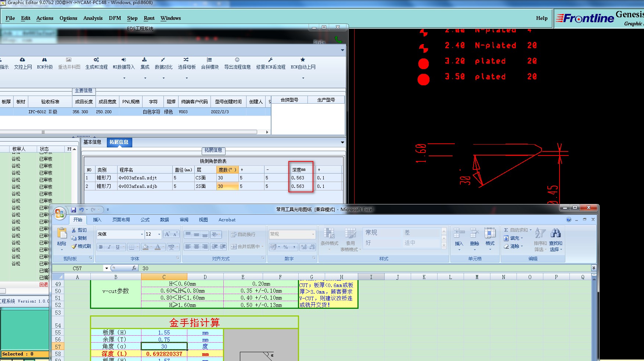The width and height of the screenshot is (644, 361).
Task: Toggle left text alignment in Excel
Action: [x=188, y=247]
